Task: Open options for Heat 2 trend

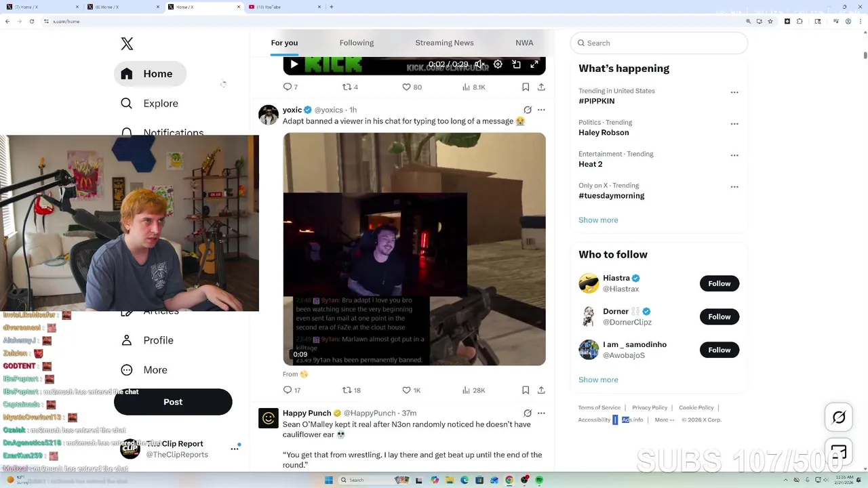Action: click(x=734, y=155)
